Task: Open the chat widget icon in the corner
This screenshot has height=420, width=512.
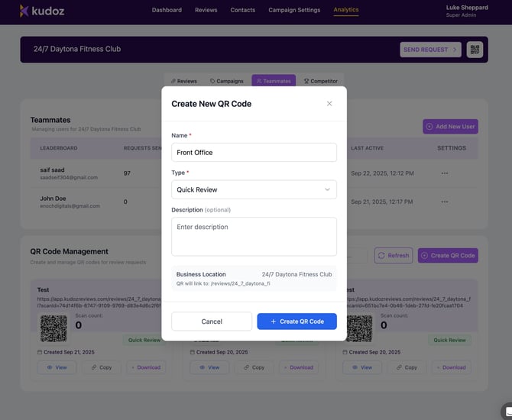Action: coord(506,410)
